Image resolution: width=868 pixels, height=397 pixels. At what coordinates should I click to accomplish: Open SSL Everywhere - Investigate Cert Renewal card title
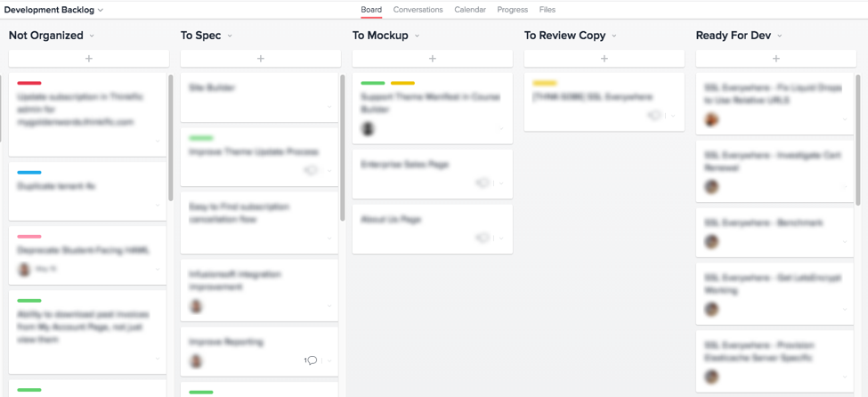tap(772, 161)
